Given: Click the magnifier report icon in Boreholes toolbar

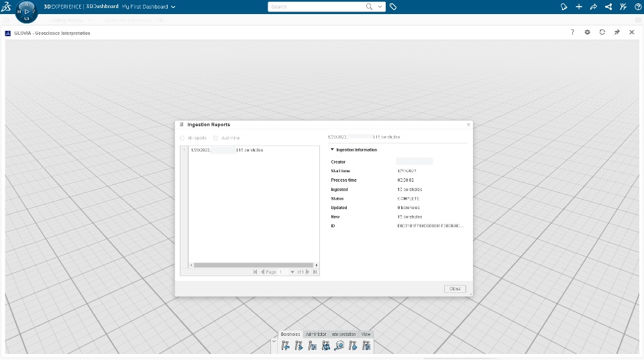Looking at the screenshot, I should tap(339, 346).
